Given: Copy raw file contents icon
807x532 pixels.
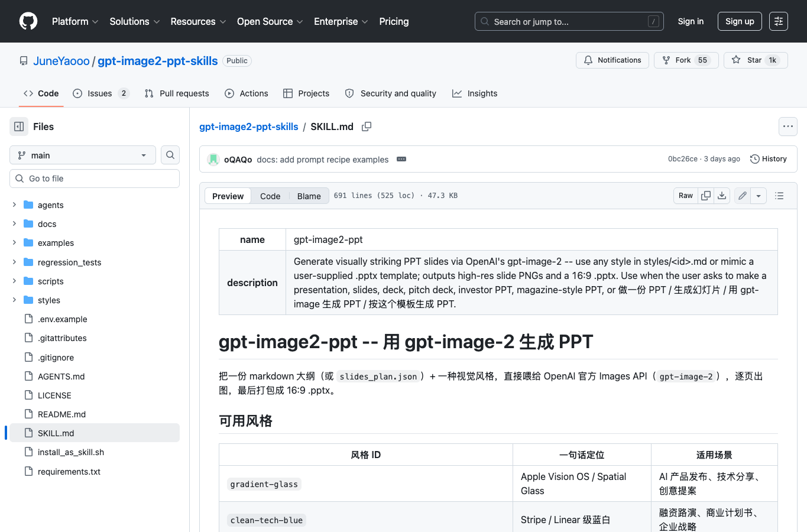Looking at the screenshot, I should [706, 196].
